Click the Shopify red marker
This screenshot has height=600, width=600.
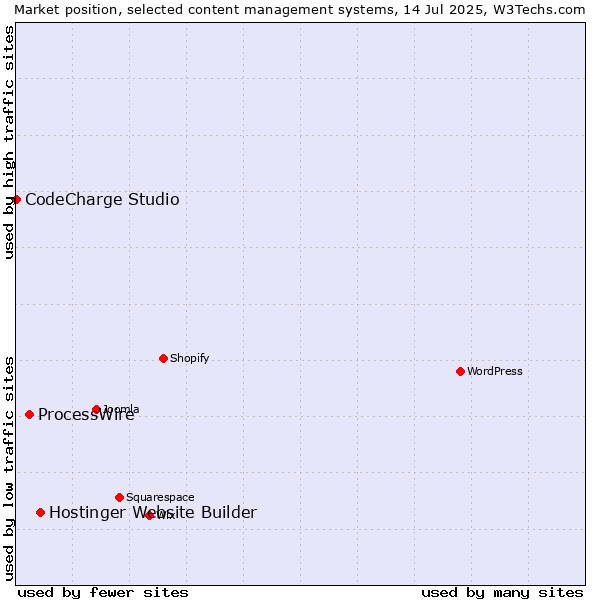point(163,359)
